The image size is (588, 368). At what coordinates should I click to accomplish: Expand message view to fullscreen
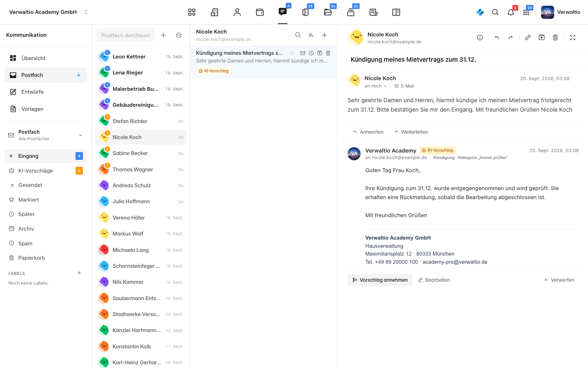click(573, 38)
